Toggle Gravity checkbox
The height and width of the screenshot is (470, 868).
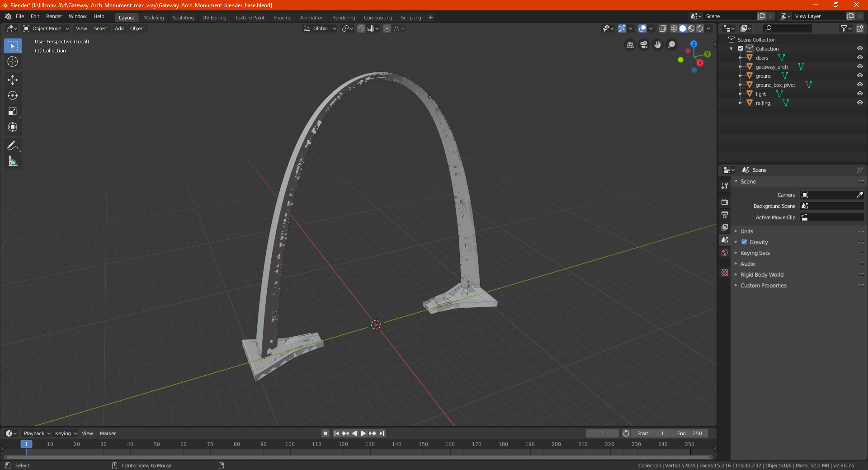tap(744, 242)
